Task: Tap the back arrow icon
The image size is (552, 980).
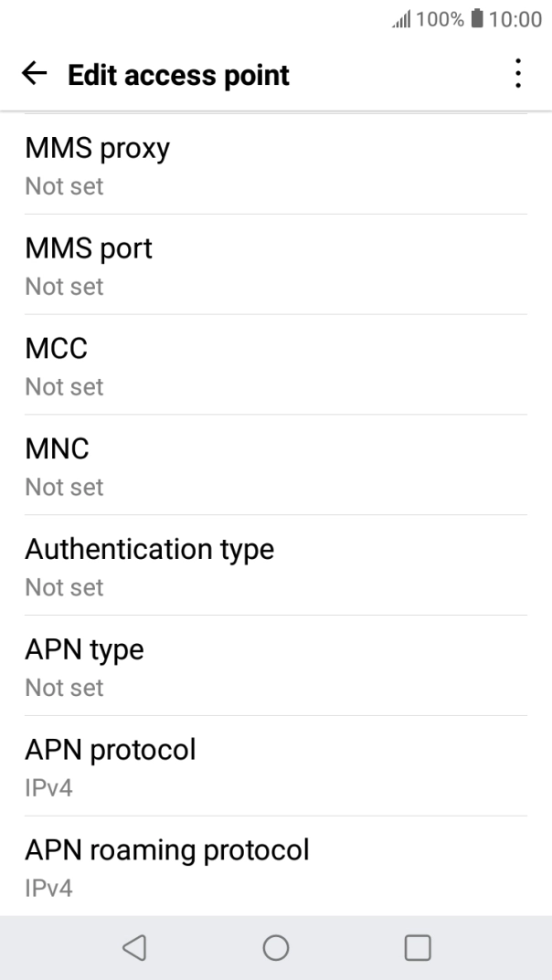Action: [x=36, y=75]
